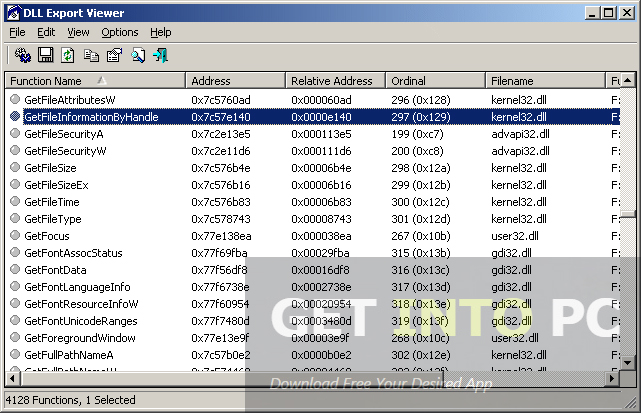Image resolution: width=641 pixels, height=413 pixels.
Task: Click the Save floppy disk toolbar icon
Action: click(x=45, y=55)
